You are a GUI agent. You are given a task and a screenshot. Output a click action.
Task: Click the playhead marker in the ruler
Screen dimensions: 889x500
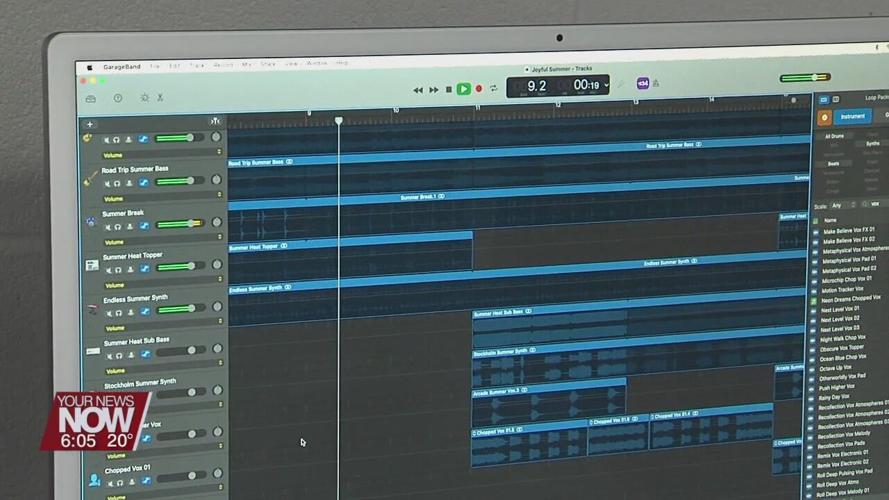338,121
